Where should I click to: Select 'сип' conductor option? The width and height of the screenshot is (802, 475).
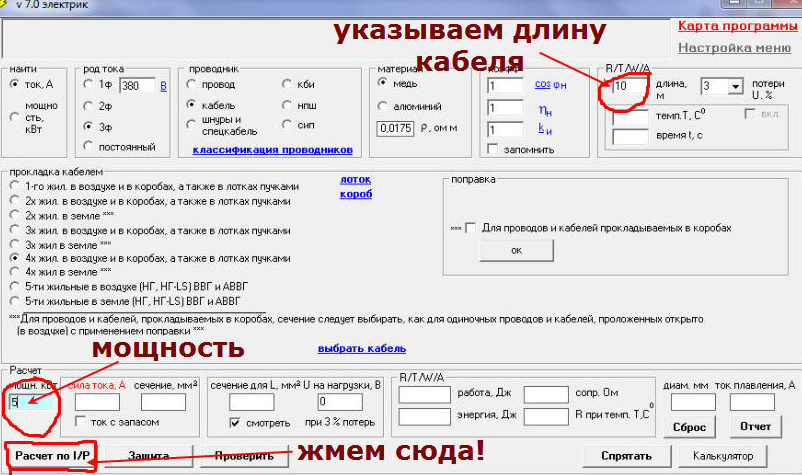(287, 125)
